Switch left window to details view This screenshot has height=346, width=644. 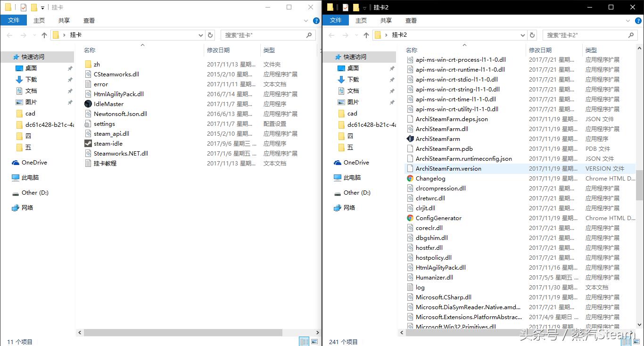click(305, 340)
